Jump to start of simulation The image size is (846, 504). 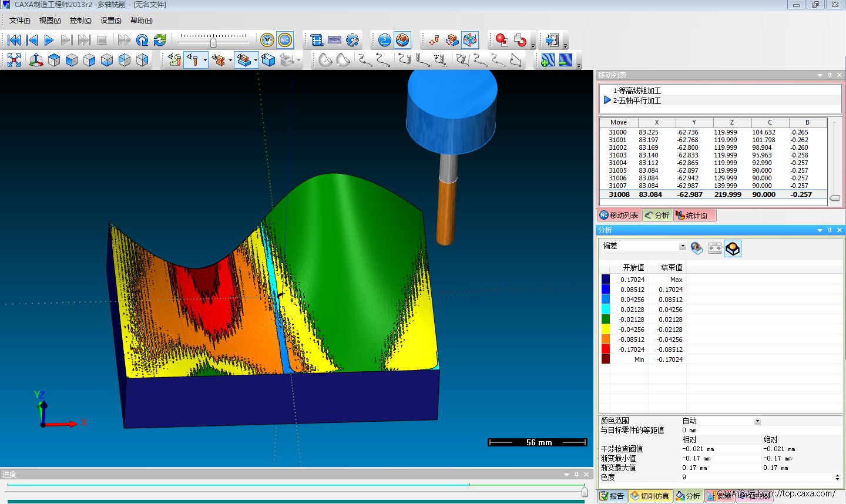tap(14, 40)
